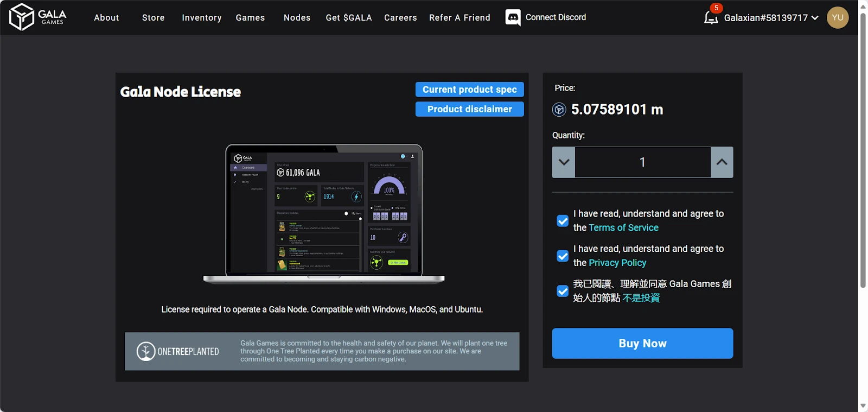The width and height of the screenshot is (868, 412).
Task: Increase quantity with up chevron
Action: pyautogui.click(x=722, y=162)
